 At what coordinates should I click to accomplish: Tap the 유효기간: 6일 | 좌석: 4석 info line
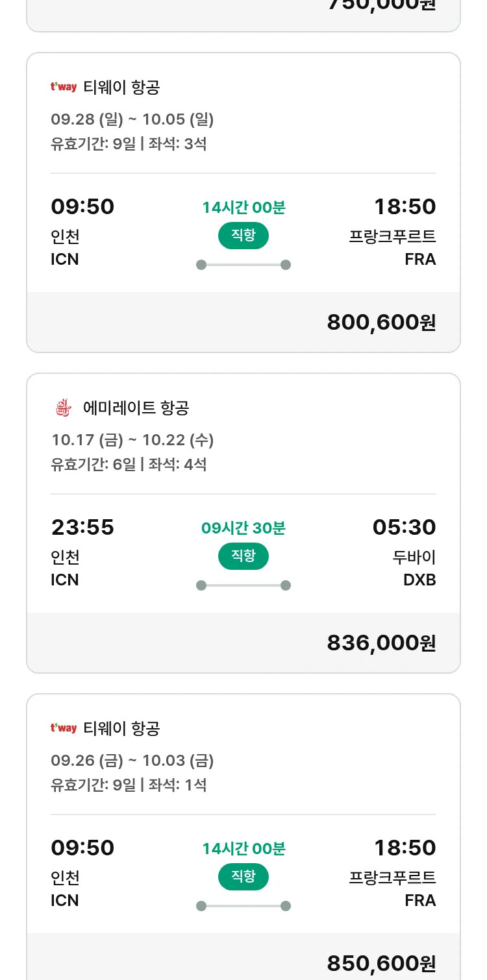(129, 464)
